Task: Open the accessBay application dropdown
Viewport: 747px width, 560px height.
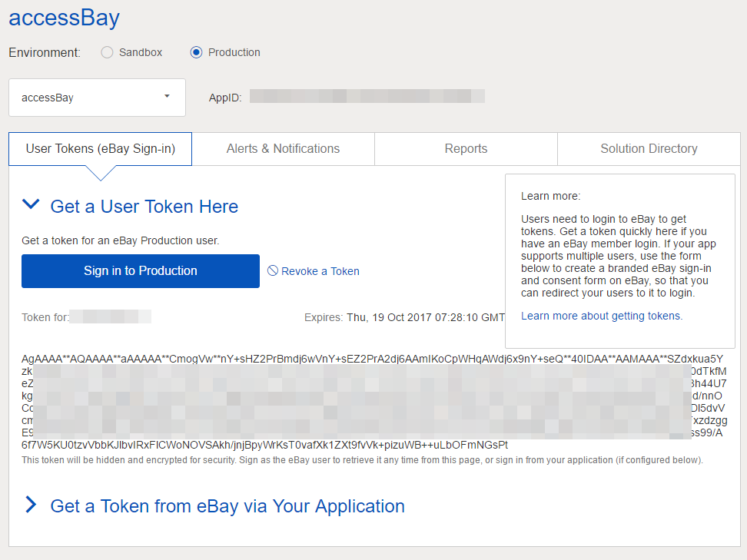Action: pos(97,98)
